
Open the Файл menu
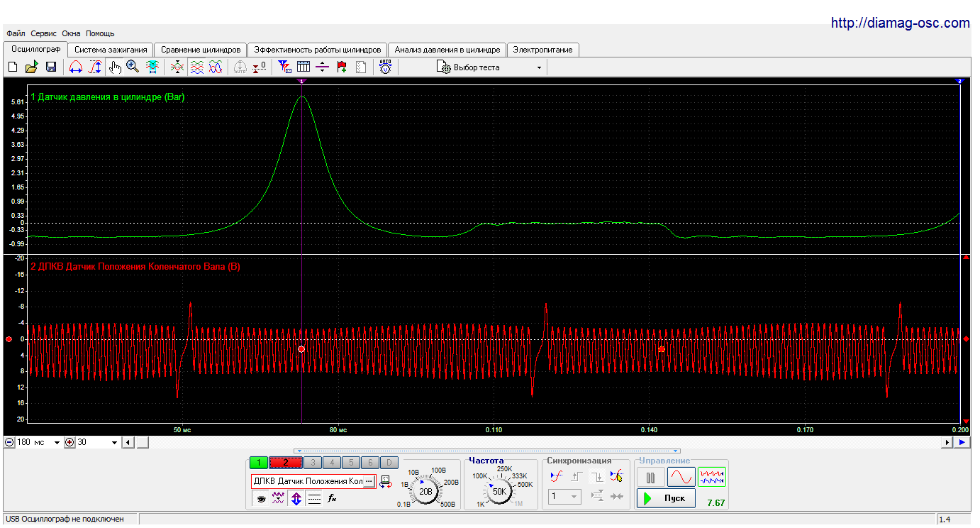(16, 33)
